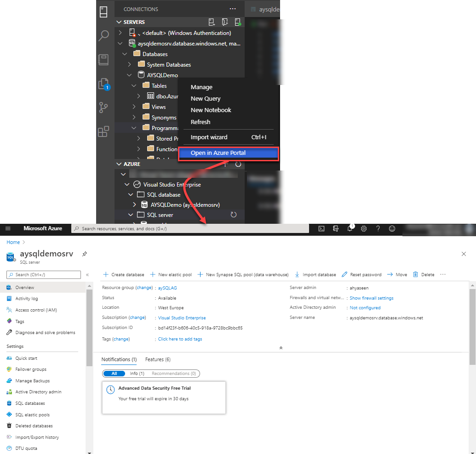Collapse the AZURE section
Screen dimensions: 476x454
[119, 164]
